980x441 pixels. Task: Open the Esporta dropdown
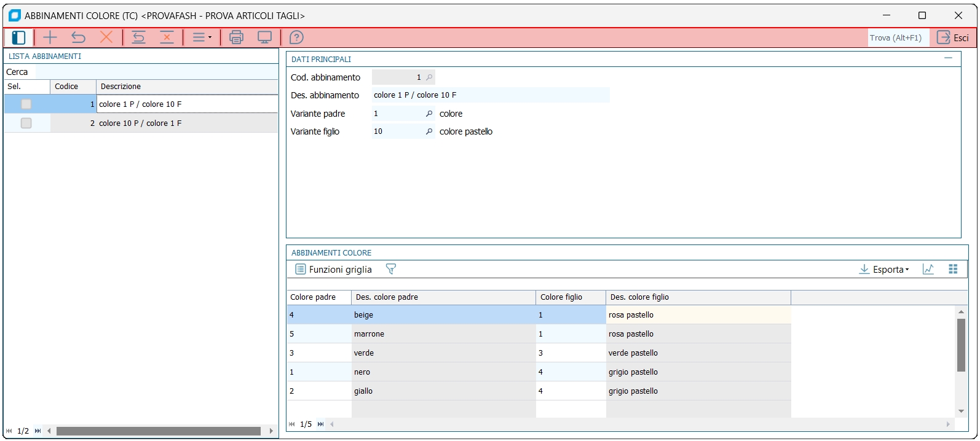[884, 269]
